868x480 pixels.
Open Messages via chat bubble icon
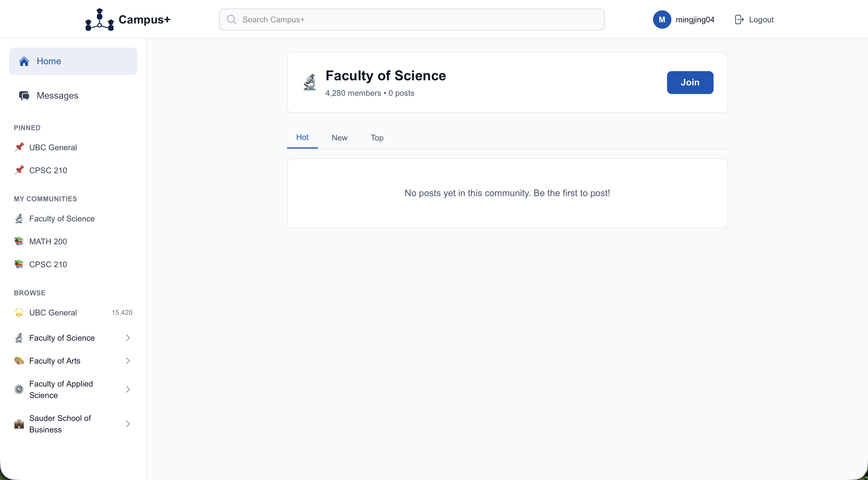pos(24,95)
